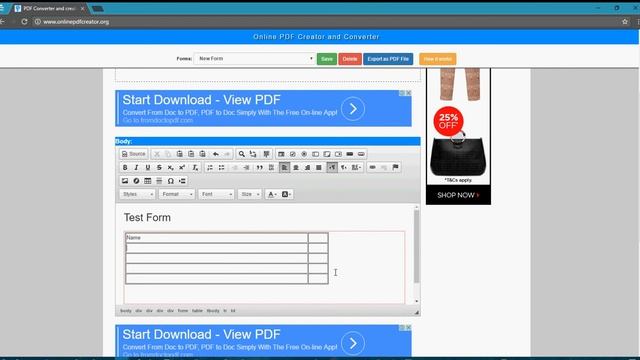The image size is (640, 360).
Task: Toggle Align Right
Action: click(307, 167)
